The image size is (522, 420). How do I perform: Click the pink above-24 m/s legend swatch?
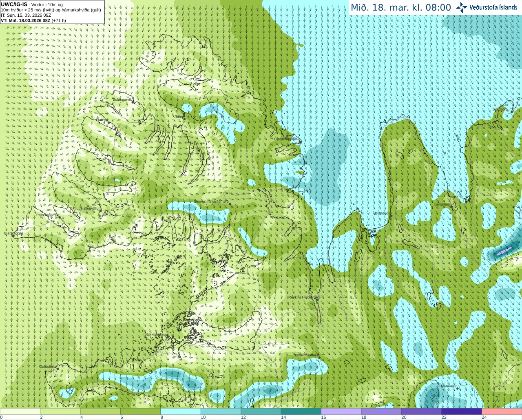(x=502, y=411)
